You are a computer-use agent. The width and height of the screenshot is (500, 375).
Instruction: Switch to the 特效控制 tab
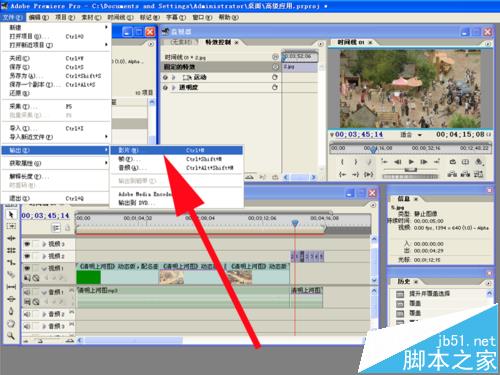[218, 42]
